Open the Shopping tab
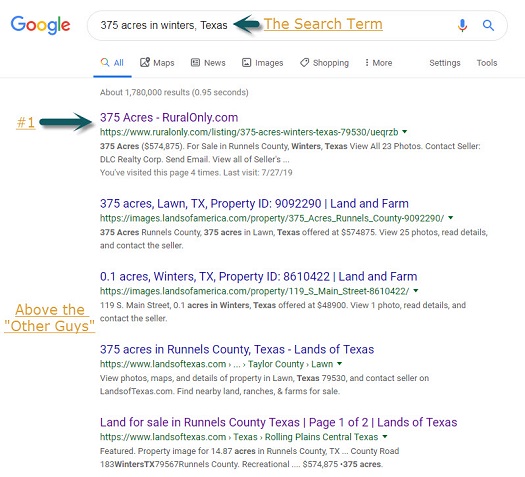 (324, 63)
